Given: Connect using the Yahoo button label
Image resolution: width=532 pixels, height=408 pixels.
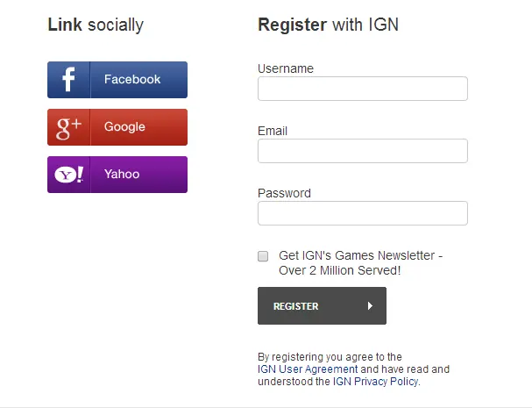Looking at the screenshot, I should (x=122, y=175).
